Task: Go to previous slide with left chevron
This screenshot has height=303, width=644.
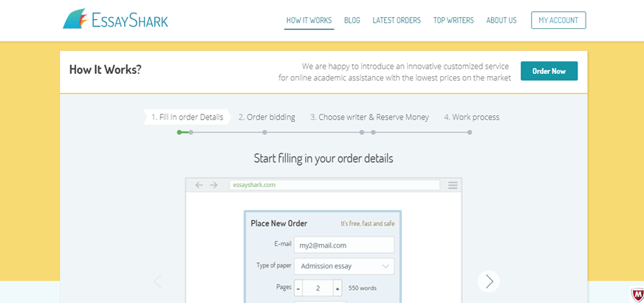Action: coord(157,282)
